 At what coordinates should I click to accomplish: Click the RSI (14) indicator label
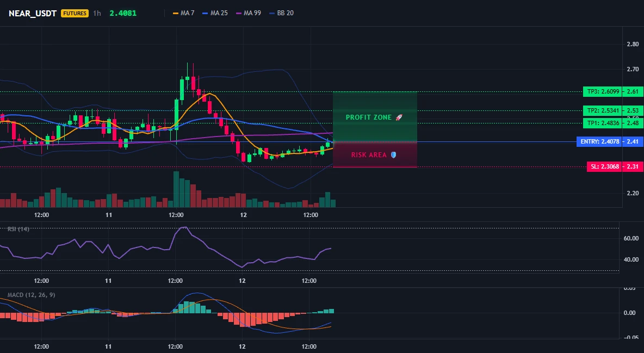pyautogui.click(x=18, y=229)
